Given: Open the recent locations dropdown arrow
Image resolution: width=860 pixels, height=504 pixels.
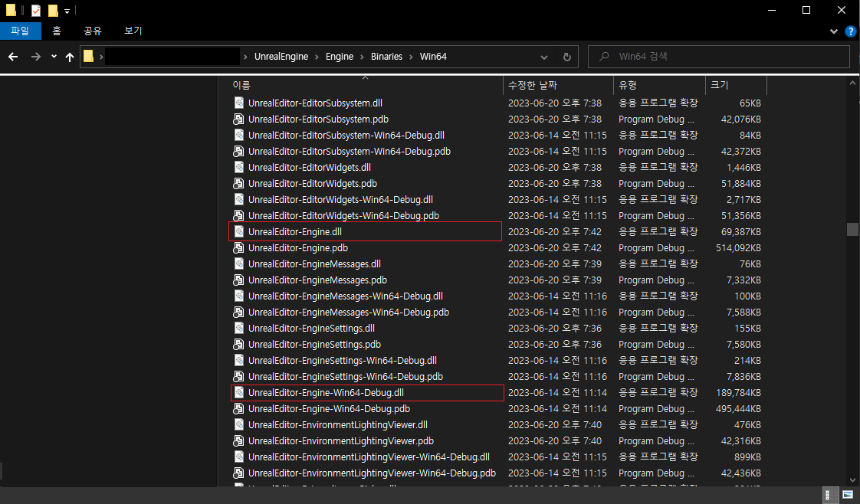Looking at the screenshot, I should 54,57.
